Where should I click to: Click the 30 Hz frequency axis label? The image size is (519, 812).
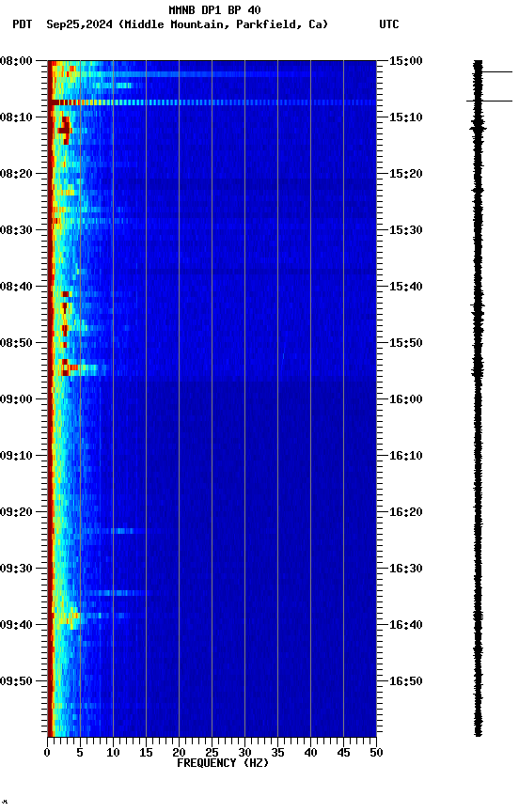244,753
